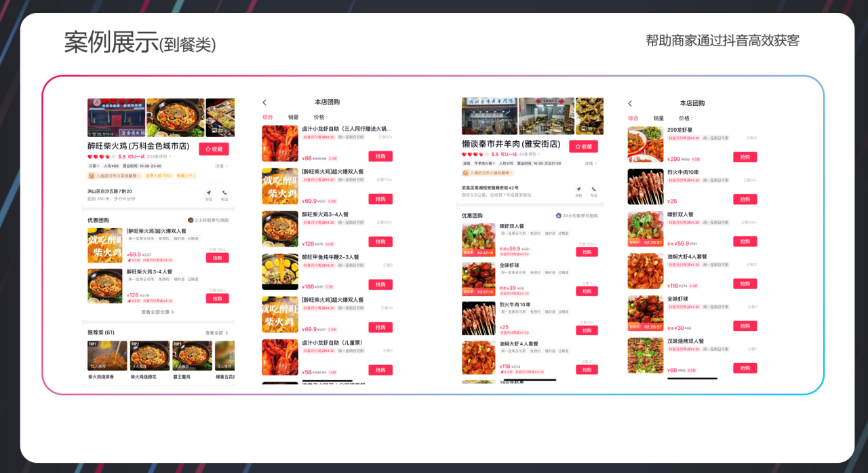Open 导航 navigation icon on 醉旺柴火鸡 page
This screenshot has height=473, width=868.
[x=208, y=195]
